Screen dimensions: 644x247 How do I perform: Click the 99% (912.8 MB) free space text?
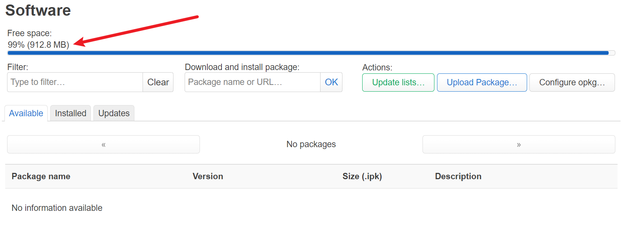(38, 45)
